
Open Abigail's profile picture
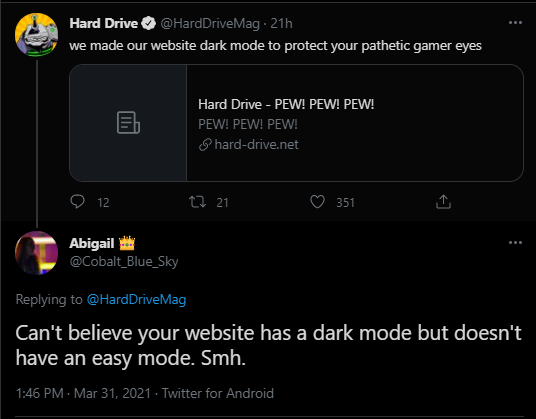37,253
